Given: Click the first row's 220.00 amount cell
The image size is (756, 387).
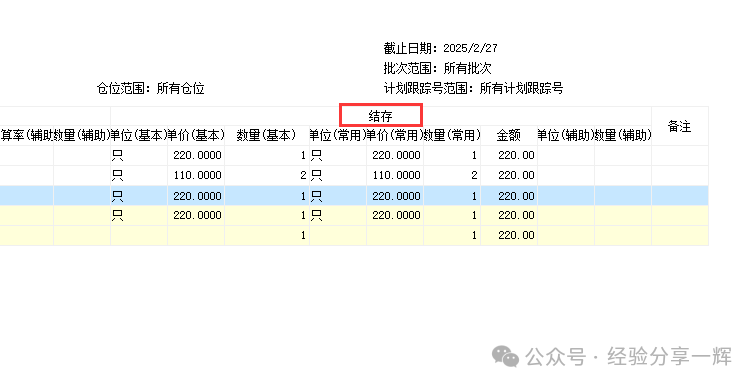Looking at the screenshot, I should point(509,155).
